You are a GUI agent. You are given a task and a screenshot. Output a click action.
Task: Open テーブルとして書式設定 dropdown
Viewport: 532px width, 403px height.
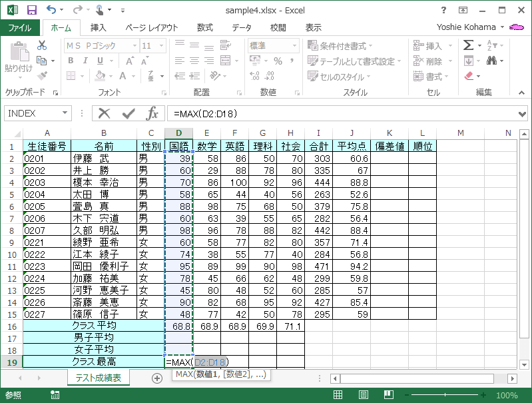(354, 61)
